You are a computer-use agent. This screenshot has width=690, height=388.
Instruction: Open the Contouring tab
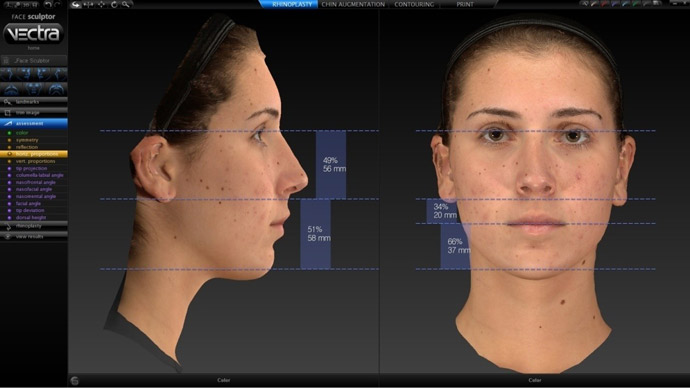coord(414,4)
